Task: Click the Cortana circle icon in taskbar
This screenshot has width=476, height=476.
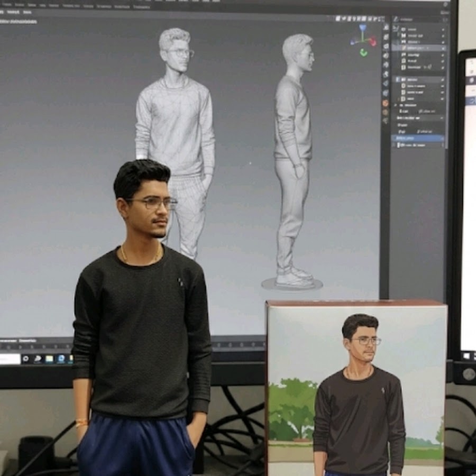Action: 25,359
